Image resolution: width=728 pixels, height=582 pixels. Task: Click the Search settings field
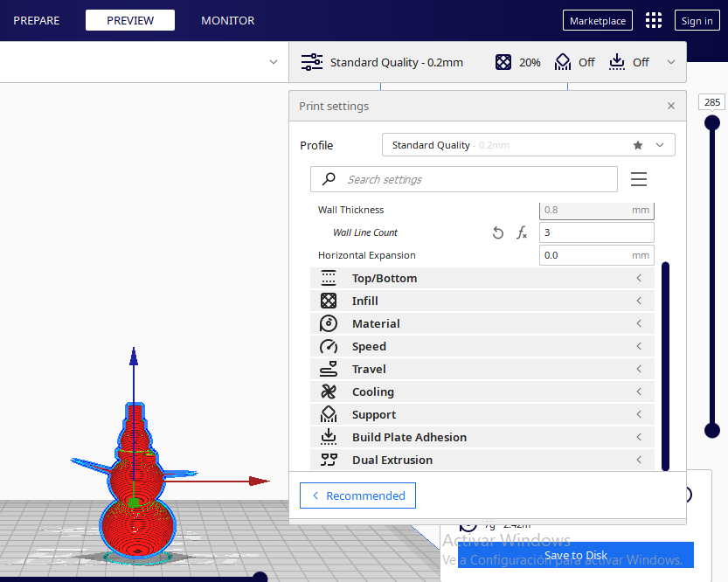tap(464, 179)
